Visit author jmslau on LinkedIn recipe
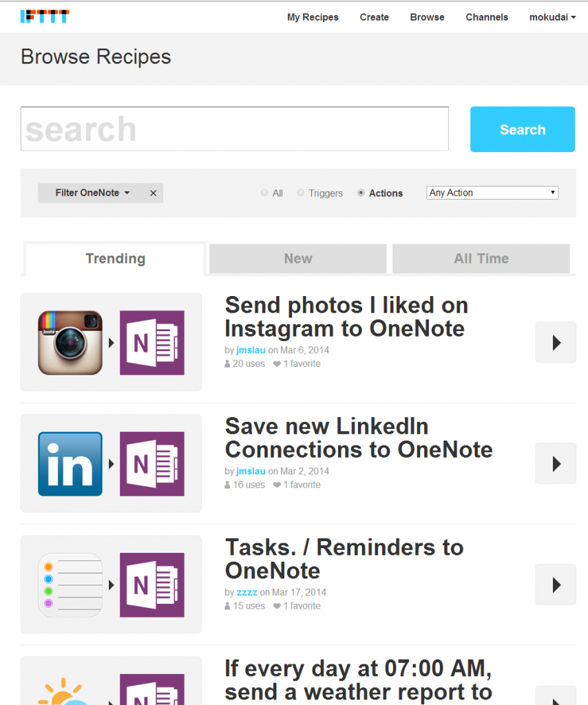Image resolution: width=588 pixels, height=705 pixels. pos(251,471)
